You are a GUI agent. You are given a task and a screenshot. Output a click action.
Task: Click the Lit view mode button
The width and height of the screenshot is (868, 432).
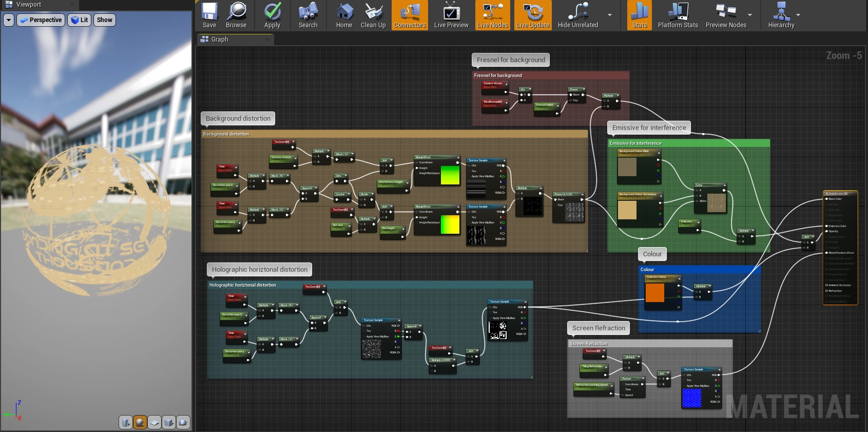click(x=80, y=20)
